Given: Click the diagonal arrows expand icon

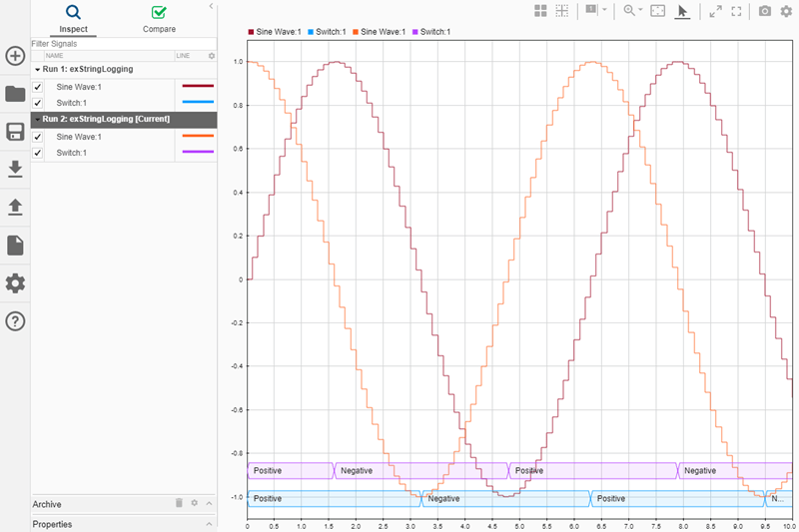Looking at the screenshot, I should [x=715, y=11].
